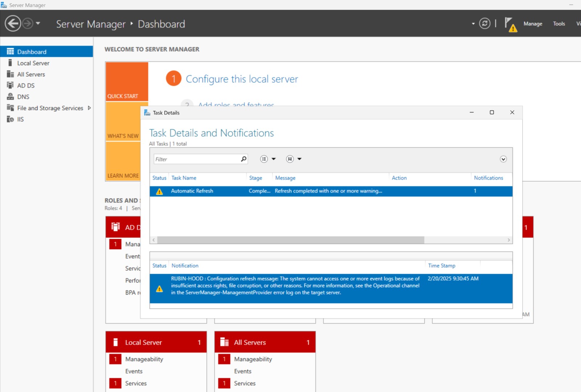Select the LEARN MORE tile

click(123, 161)
